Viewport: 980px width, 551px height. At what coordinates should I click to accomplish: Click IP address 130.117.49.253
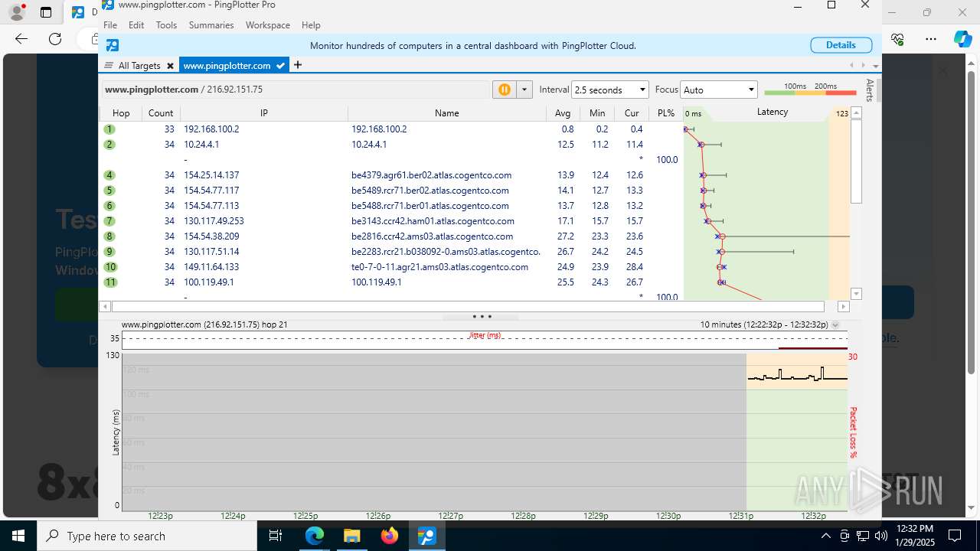click(x=214, y=221)
